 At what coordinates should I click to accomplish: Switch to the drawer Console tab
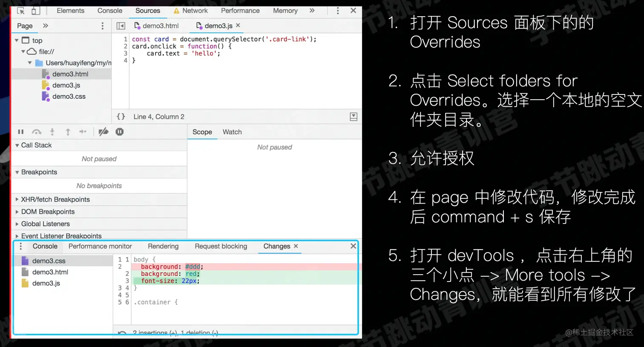(45, 246)
